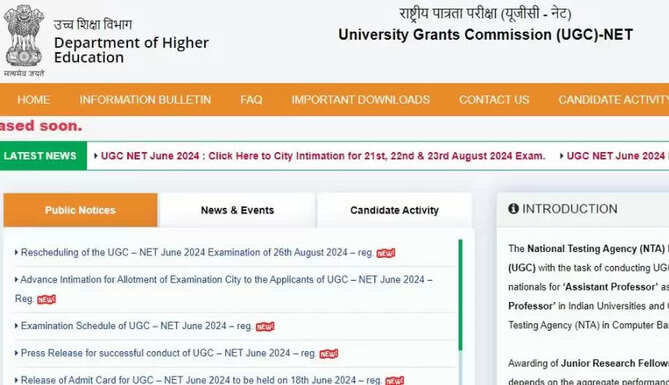Open Examination Schedule of UGC NET June 2024

(x=137, y=326)
